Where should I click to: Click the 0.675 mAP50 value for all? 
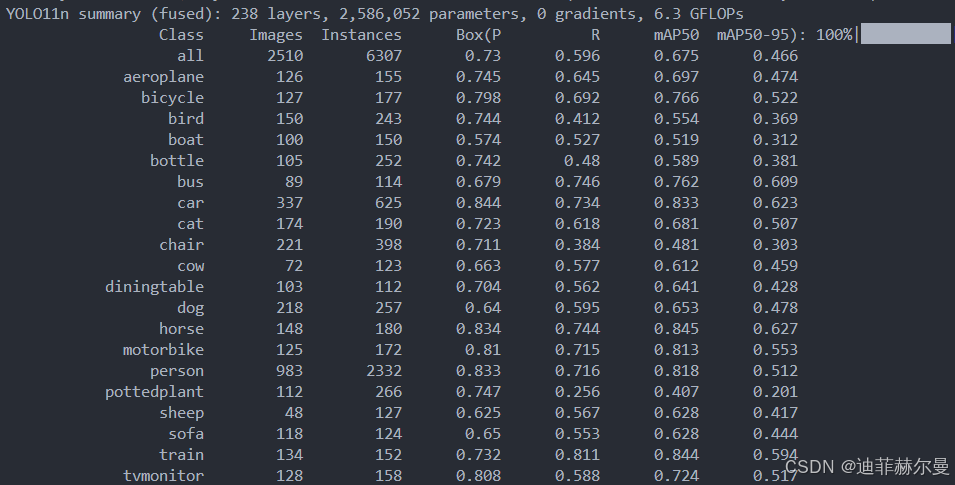[x=676, y=55]
